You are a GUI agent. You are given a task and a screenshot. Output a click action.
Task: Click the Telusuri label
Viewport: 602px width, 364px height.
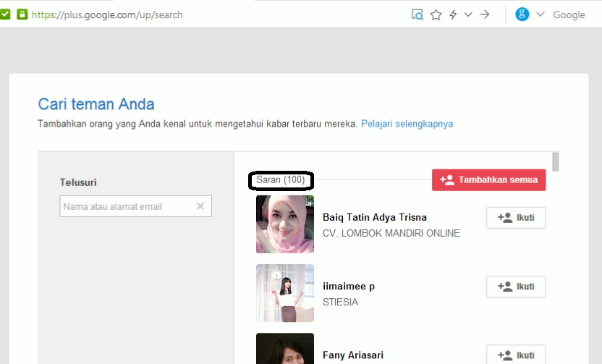click(78, 182)
